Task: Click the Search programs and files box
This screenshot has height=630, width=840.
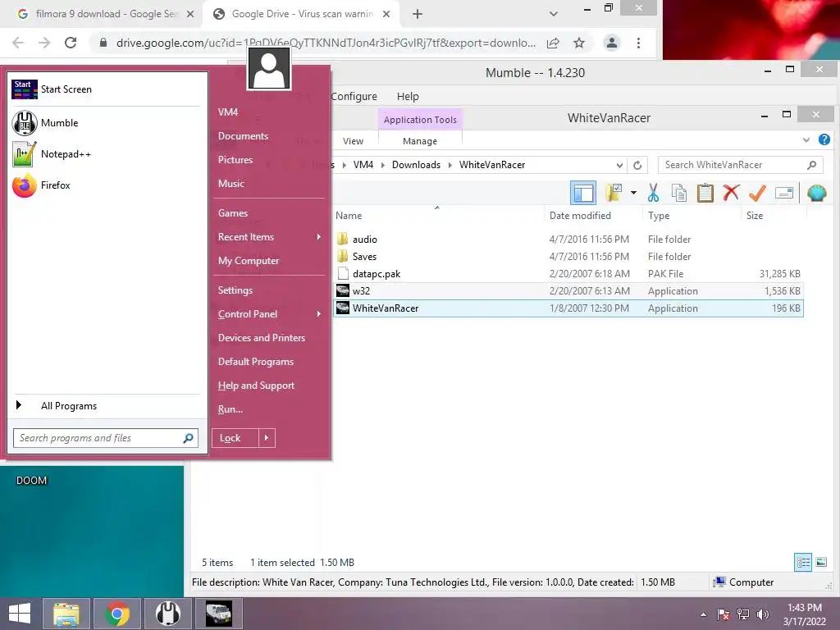Action: 106,438
